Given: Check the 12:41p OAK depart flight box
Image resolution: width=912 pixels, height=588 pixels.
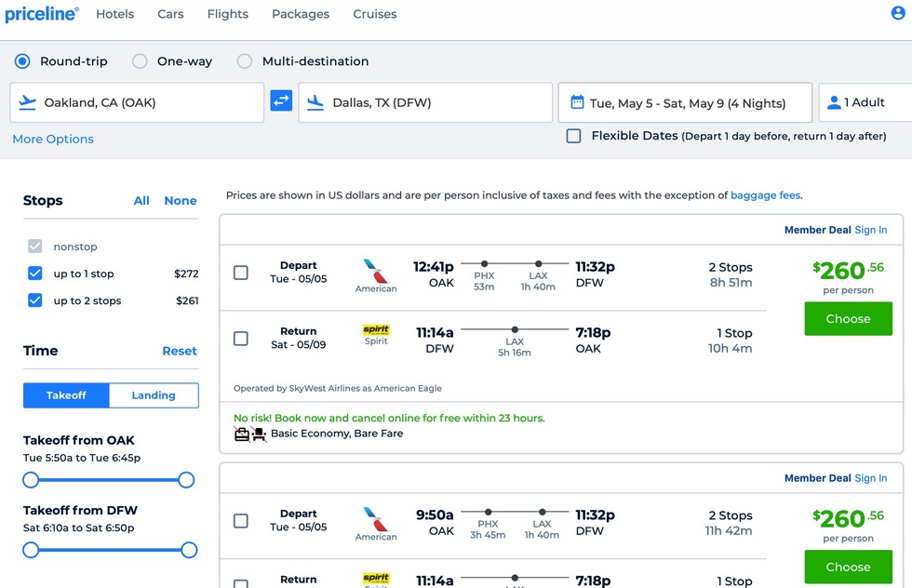Looking at the screenshot, I should point(241,273).
